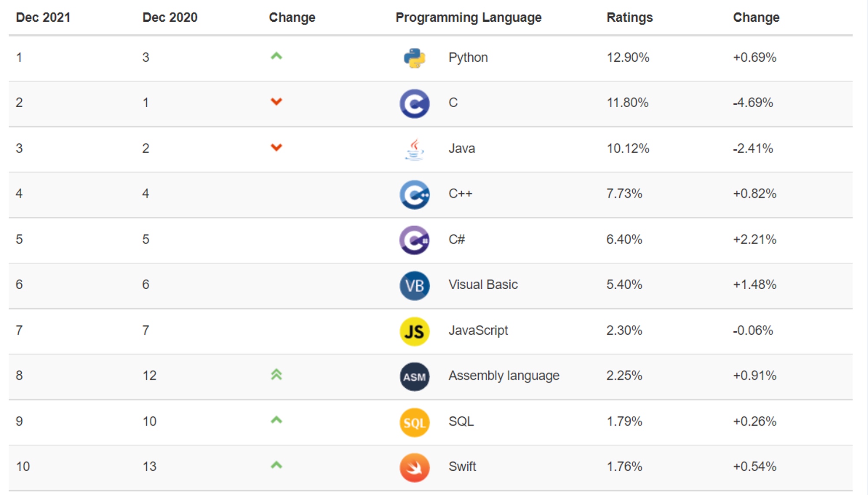Click the orange SQL icon

click(414, 422)
